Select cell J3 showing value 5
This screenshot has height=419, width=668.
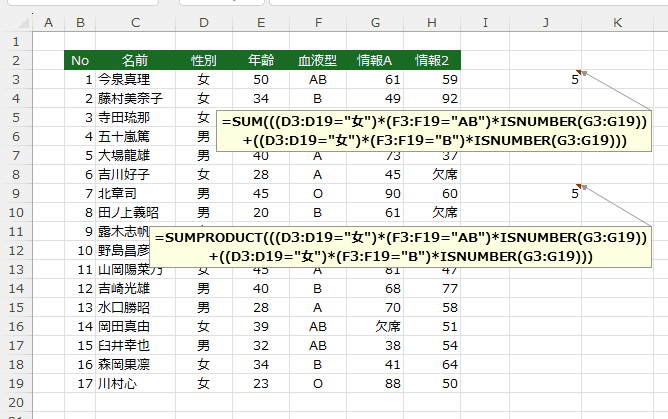(x=547, y=80)
